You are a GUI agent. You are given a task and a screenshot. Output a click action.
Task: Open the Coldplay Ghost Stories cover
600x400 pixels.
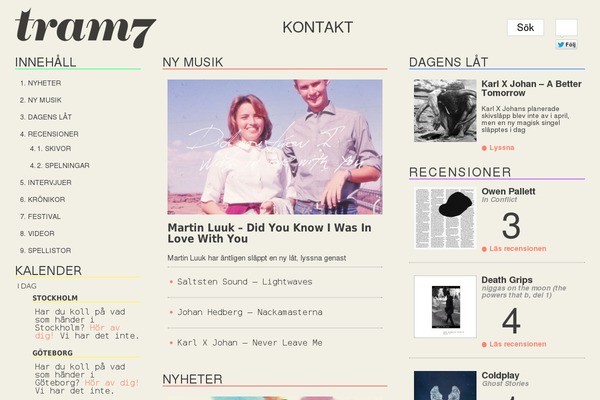[x=445, y=385]
